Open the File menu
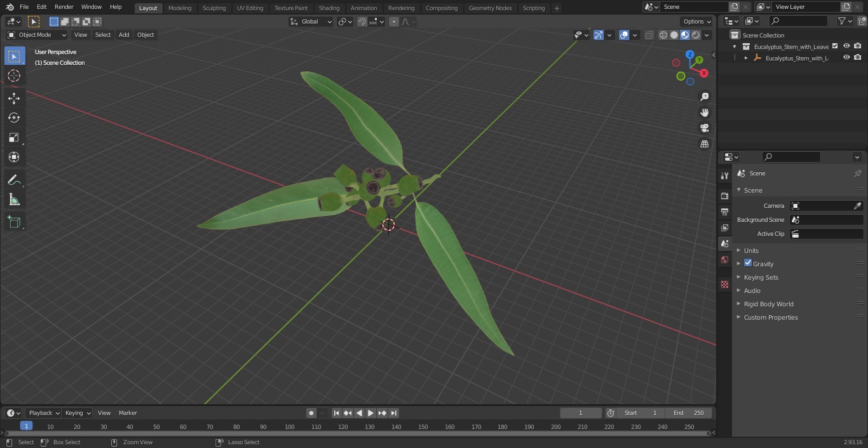The width and height of the screenshot is (868, 448). pyautogui.click(x=24, y=7)
